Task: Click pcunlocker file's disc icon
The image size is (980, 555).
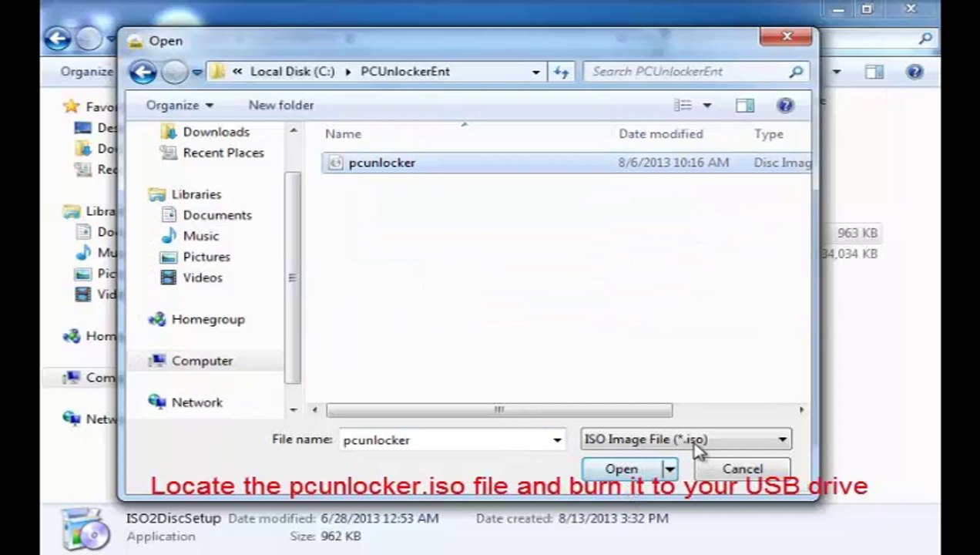Action: click(x=335, y=163)
